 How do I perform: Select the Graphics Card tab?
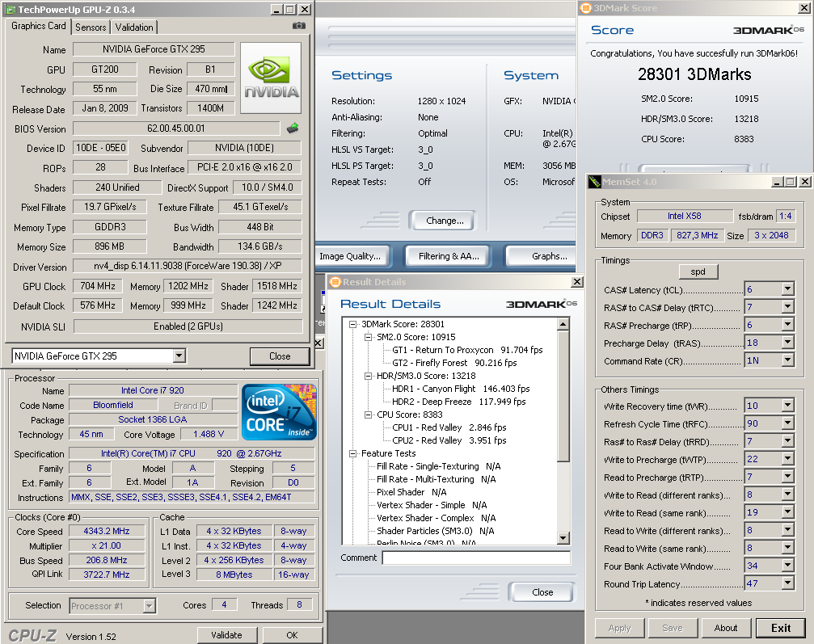click(39, 26)
